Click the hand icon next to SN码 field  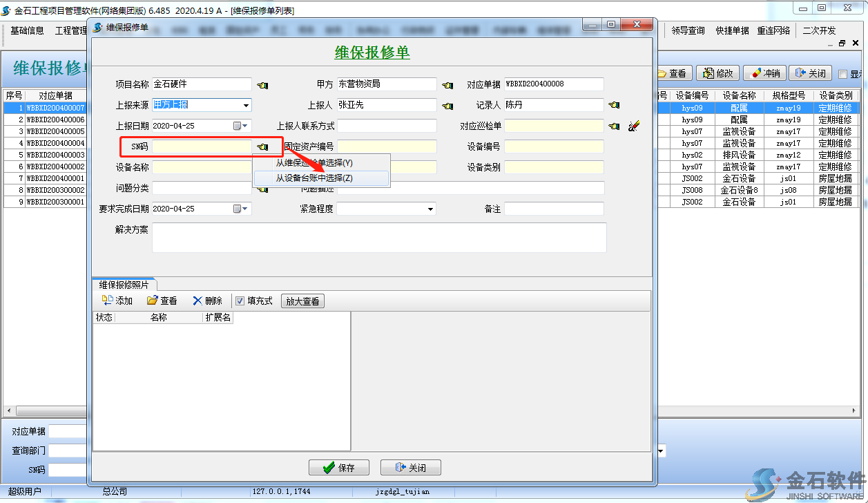262,147
